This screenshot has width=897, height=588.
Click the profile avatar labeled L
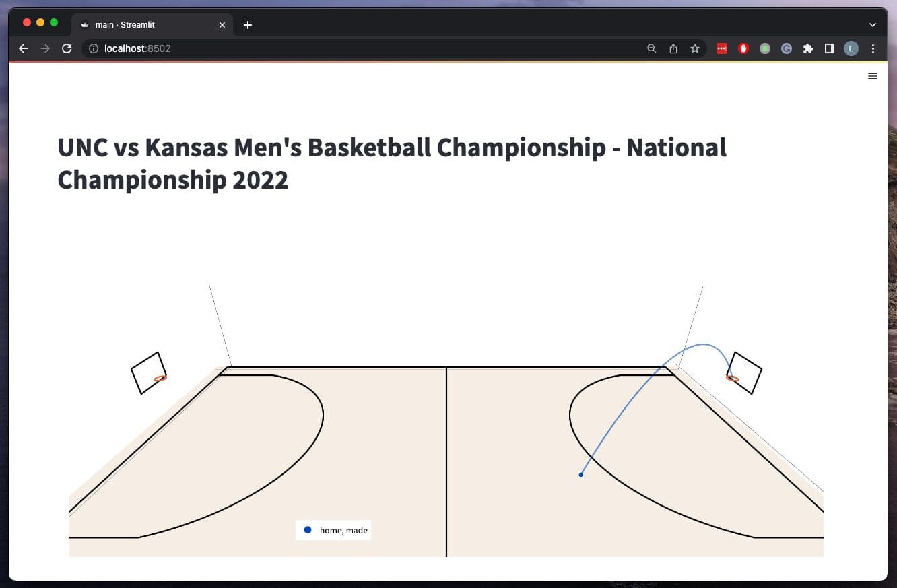pyautogui.click(x=851, y=48)
